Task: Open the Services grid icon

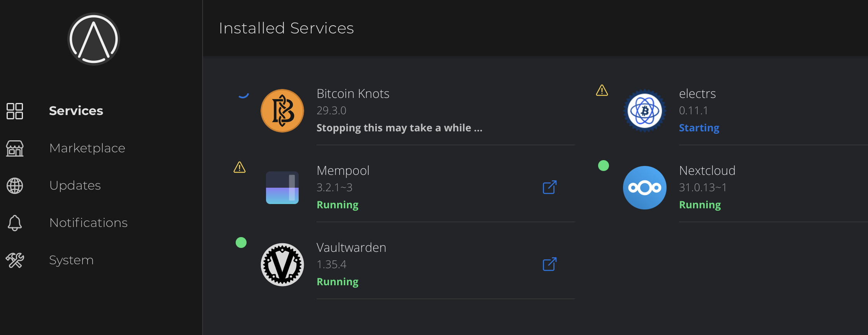Action: 15,111
